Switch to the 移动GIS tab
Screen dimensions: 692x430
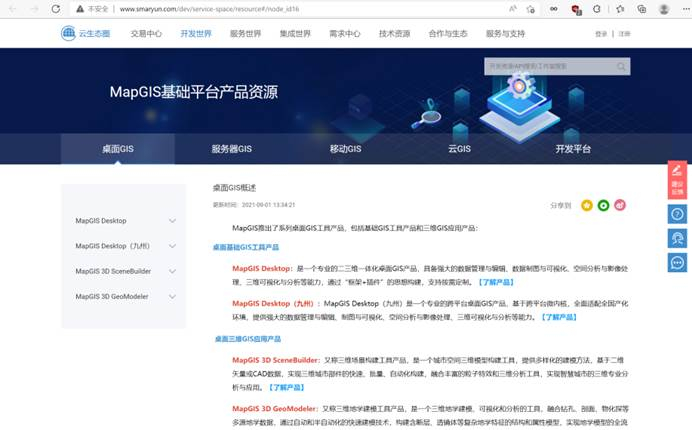[346, 149]
